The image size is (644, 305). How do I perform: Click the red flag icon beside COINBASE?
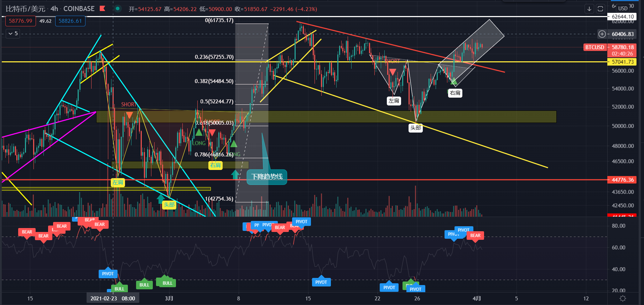[103, 8]
